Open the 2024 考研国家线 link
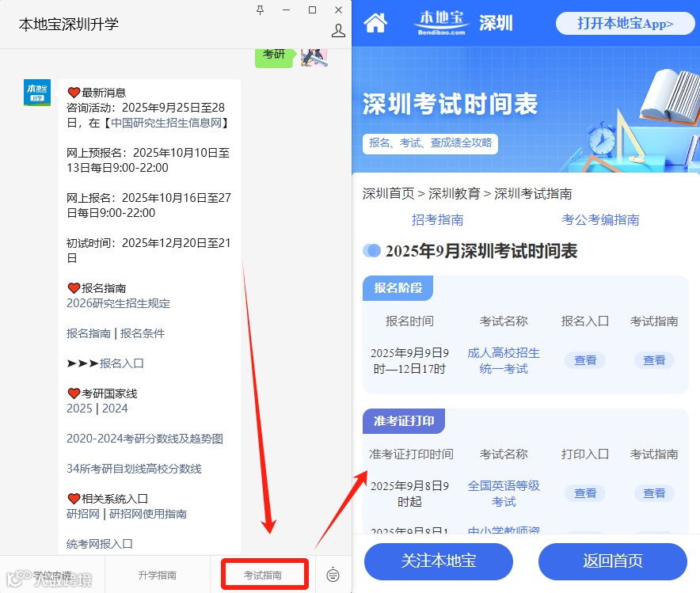This screenshot has width=700, height=593. point(115,409)
